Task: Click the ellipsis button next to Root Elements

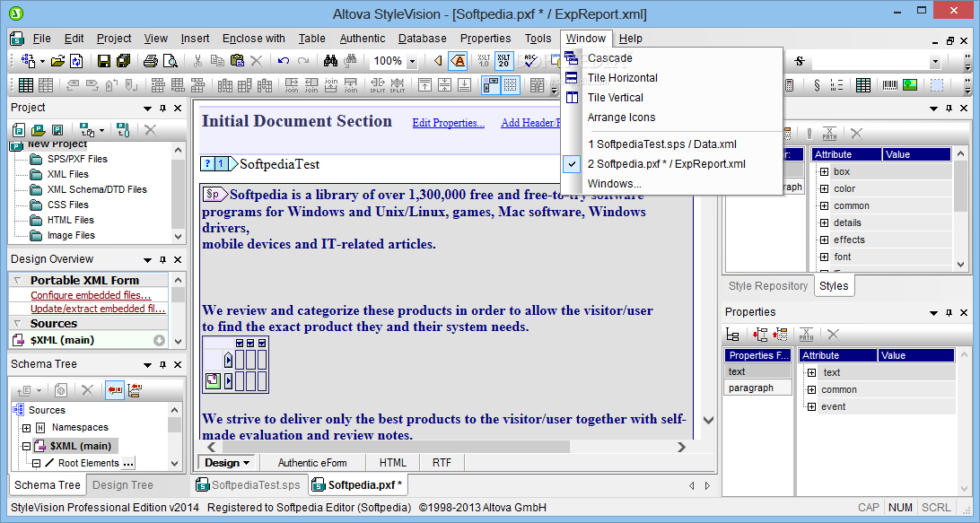Action: pyautogui.click(x=128, y=464)
